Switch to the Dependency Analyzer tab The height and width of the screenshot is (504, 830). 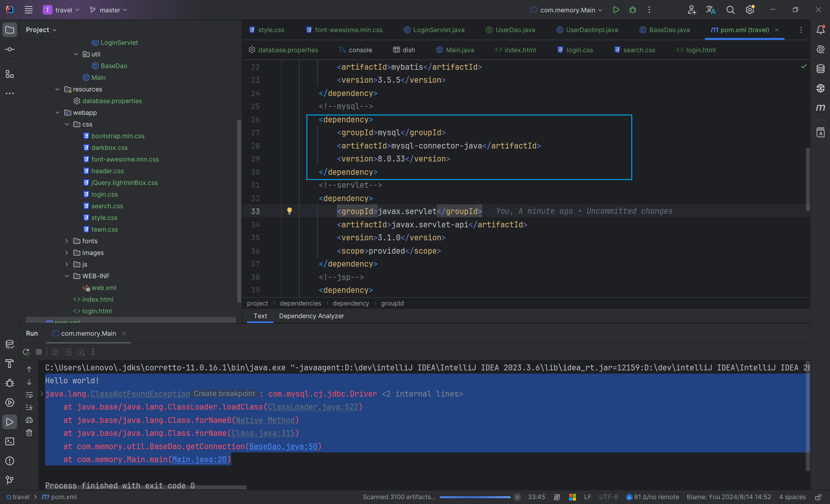pyautogui.click(x=311, y=316)
